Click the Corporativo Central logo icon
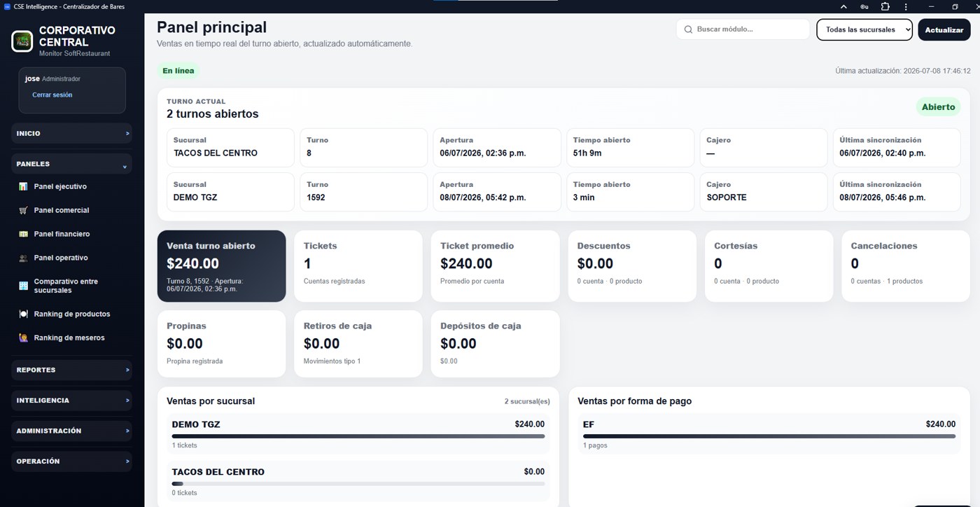 pyautogui.click(x=22, y=41)
